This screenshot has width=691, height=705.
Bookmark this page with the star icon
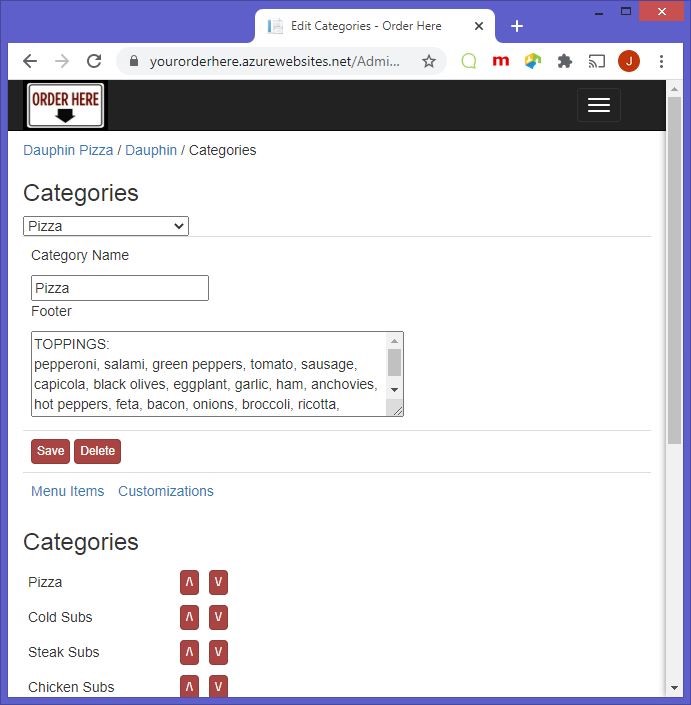429,61
